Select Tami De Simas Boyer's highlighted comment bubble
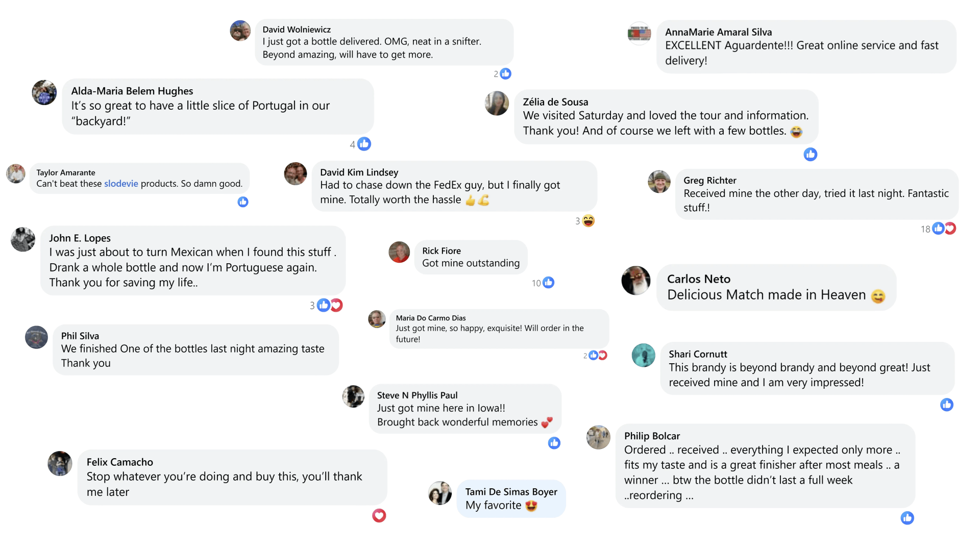This screenshot has width=980, height=551. point(511,498)
